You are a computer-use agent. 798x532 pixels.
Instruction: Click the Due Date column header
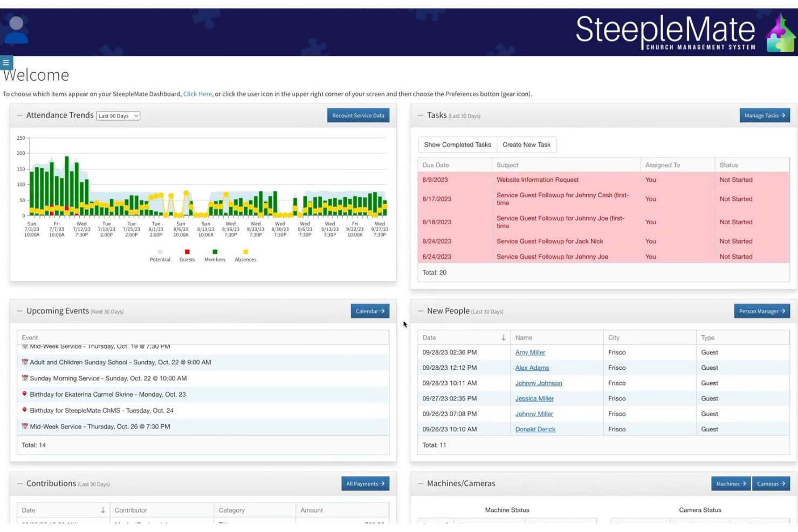point(455,165)
